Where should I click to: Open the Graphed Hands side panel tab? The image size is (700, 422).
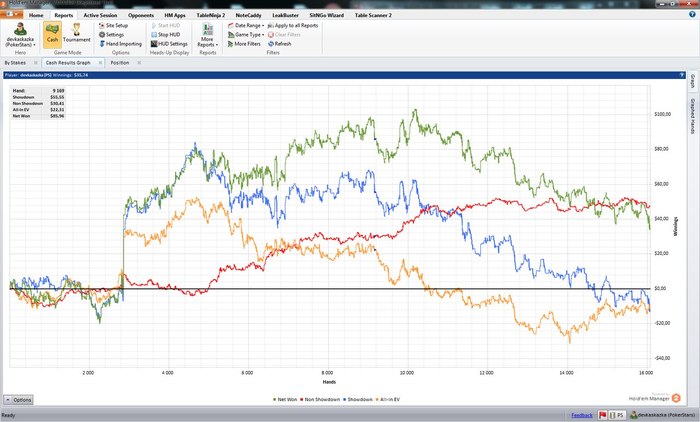[693, 116]
